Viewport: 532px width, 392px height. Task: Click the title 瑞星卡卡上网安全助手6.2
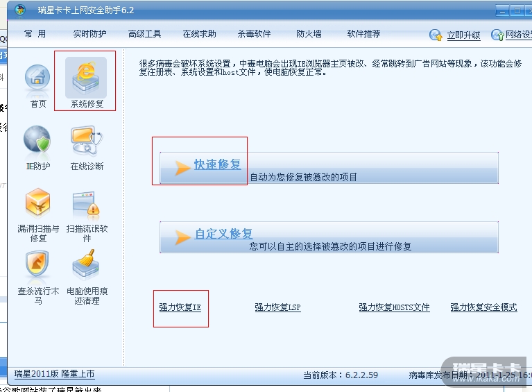click(x=86, y=10)
